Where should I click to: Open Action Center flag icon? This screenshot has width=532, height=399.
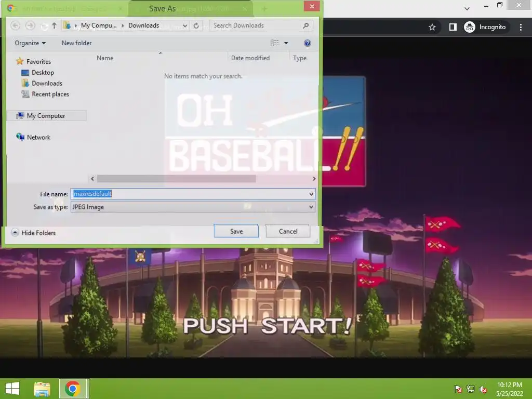(x=458, y=389)
